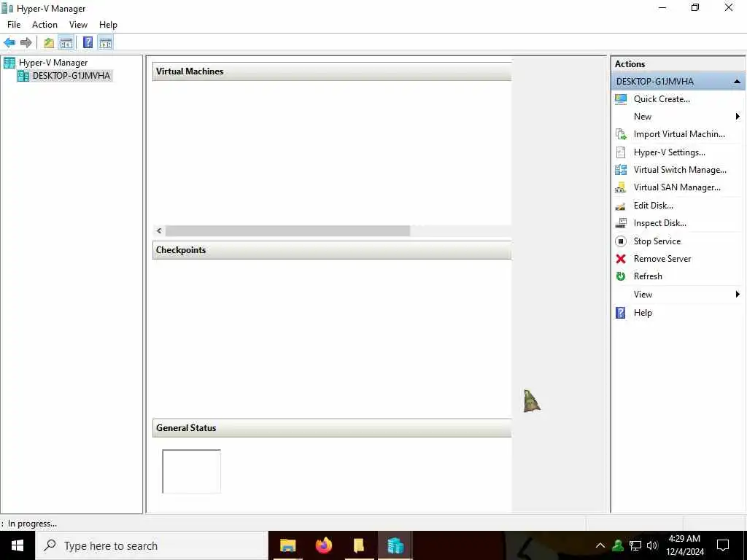Click the Help question mark icon in Actions
This screenshot has width=747, height=560.
point(621,313)
